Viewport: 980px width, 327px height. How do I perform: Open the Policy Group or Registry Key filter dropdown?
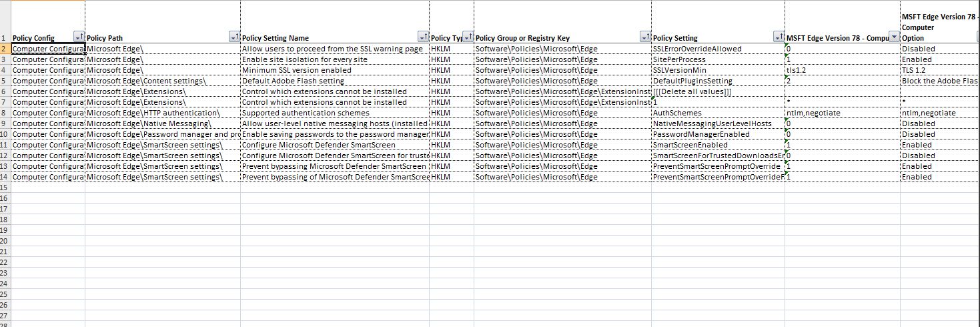[x=645, y=37]
